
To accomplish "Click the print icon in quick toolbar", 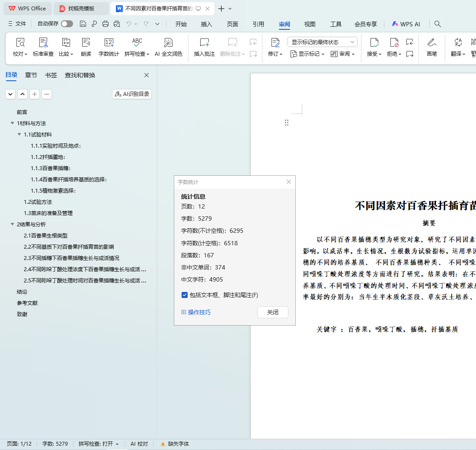I will [105, 24].
